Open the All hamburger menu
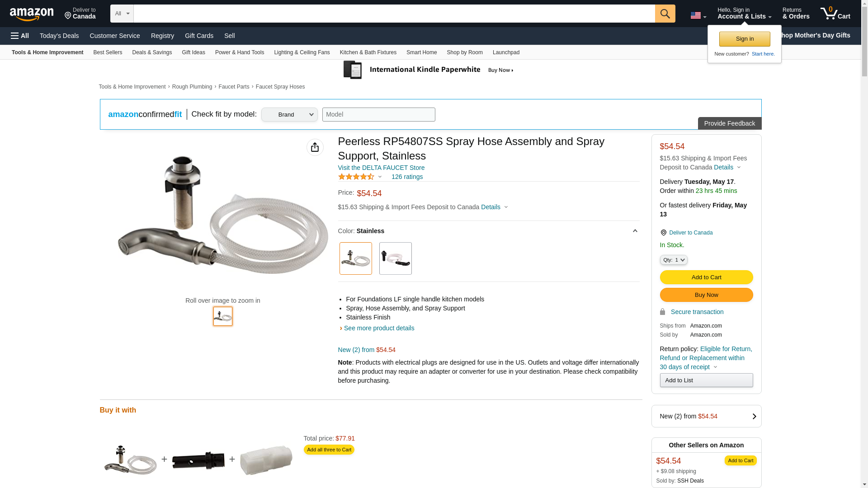This screenshot has width=868, height=488. click(x=20, y=36)
